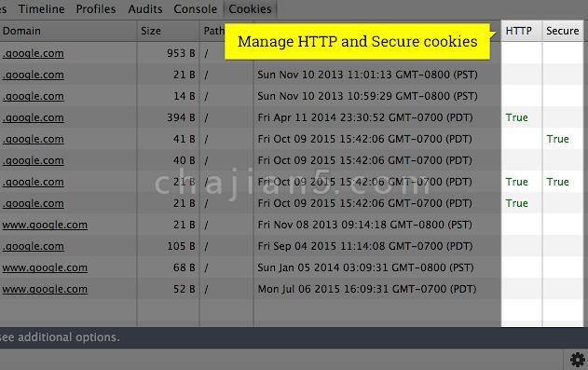
Task: Sort by the Domain column header
Action: [x=21, y=31]
